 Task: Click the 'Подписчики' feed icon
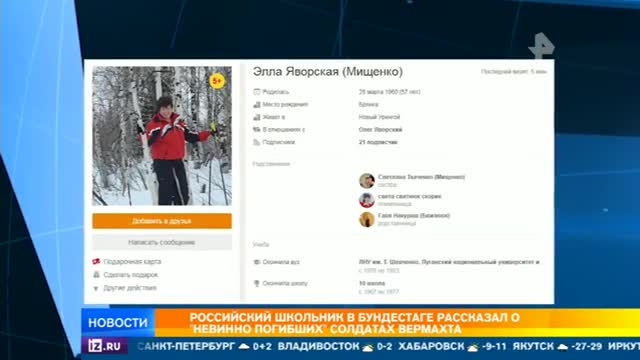pos(257,142)
